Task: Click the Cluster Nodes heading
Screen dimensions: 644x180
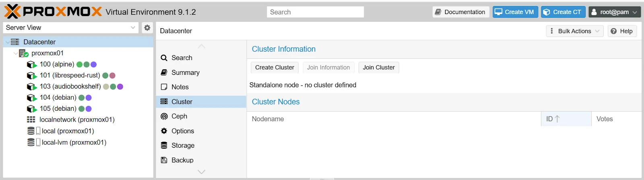Action: (276, 102)
